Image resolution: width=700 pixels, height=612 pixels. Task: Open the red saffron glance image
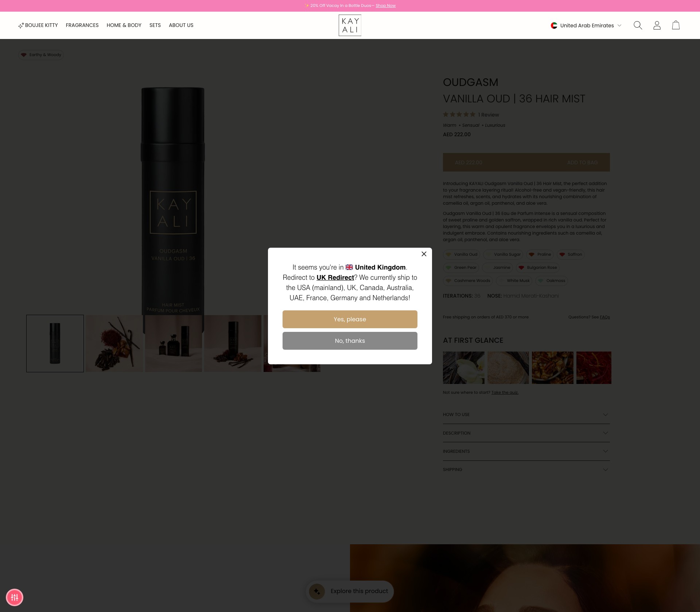pos(594,368)
